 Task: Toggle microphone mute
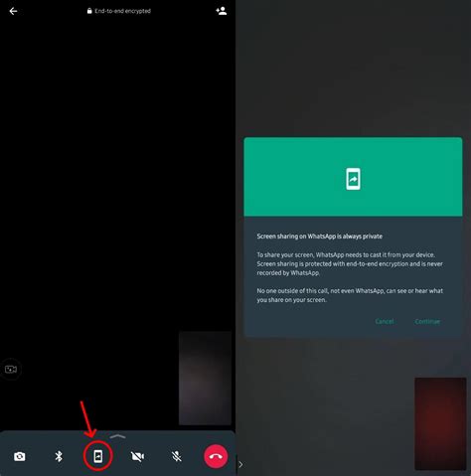click(177, 456)
